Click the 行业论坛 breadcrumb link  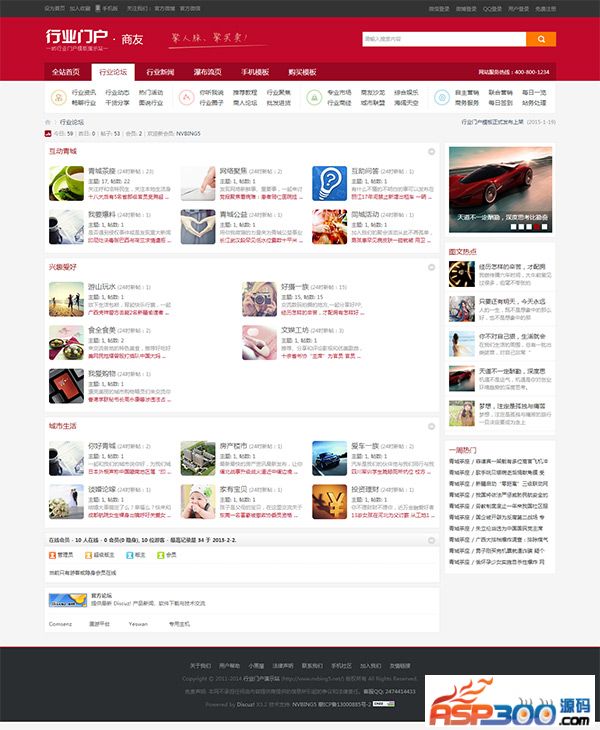tap(72, 122)
